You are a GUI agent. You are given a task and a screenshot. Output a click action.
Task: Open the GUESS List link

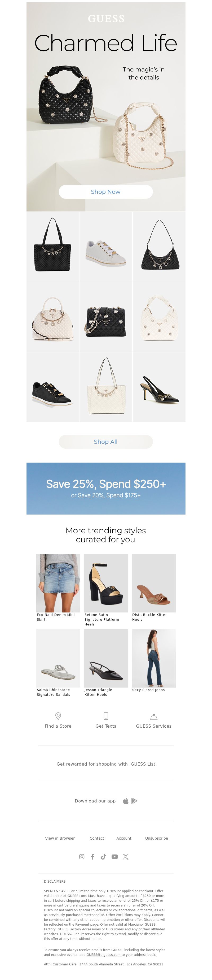click(143, 764)
